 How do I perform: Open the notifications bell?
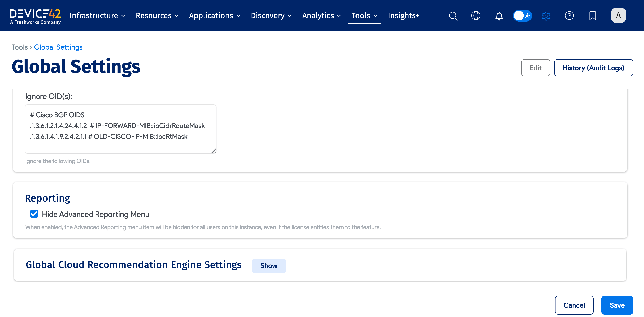[499, 16]
